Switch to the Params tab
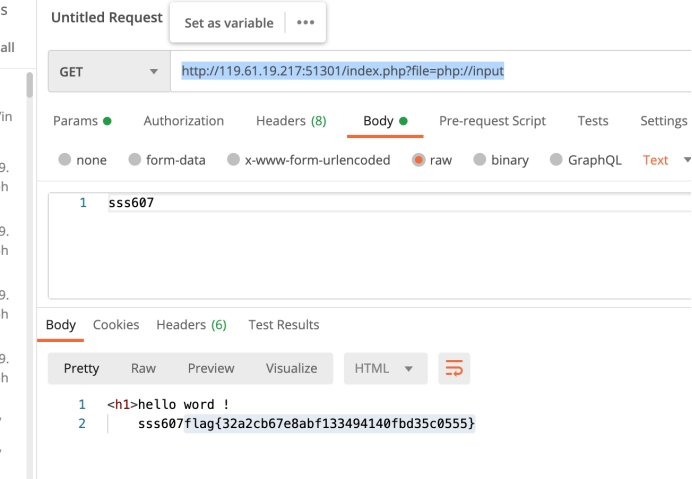 (x=82, y=121)
